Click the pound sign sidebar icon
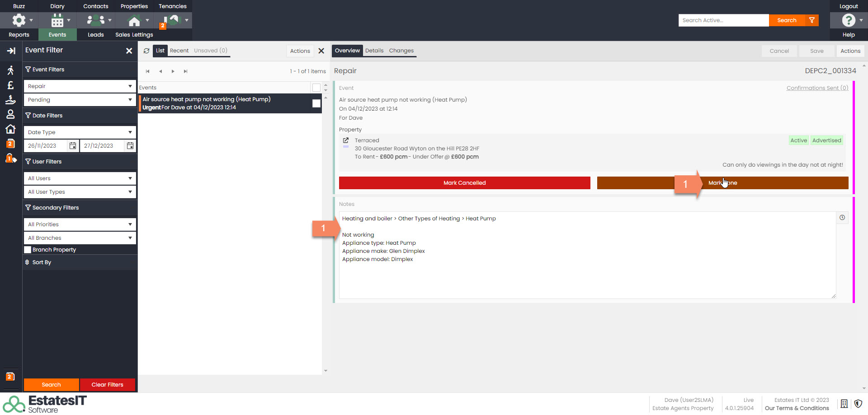 point(11,85)
